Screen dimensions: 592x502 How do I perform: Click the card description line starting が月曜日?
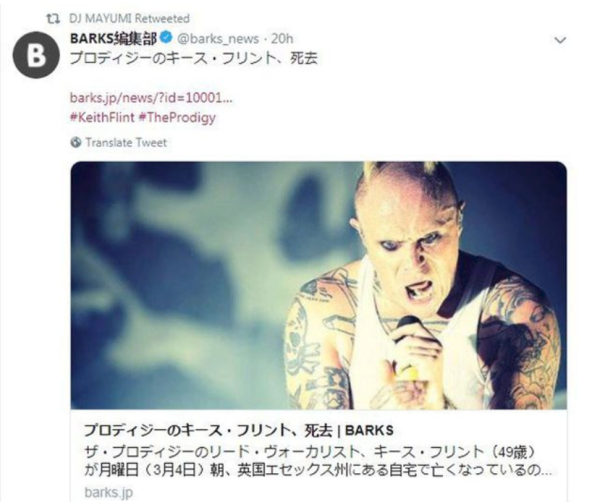(318, 470)
